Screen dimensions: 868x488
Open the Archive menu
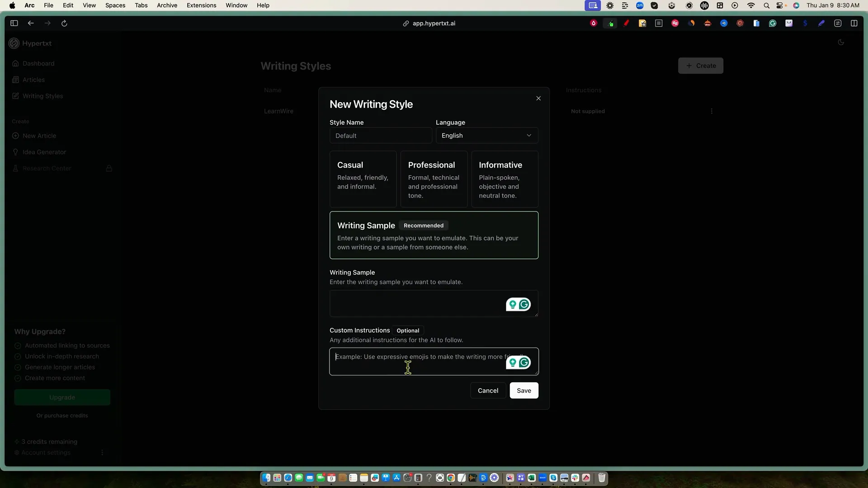pos(167,5)
